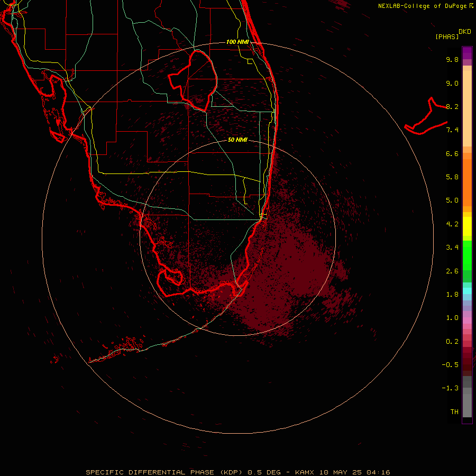Click the purple swatch atop color bar
The width and height of the screenshot is (476, 476).
coord(467,53)
